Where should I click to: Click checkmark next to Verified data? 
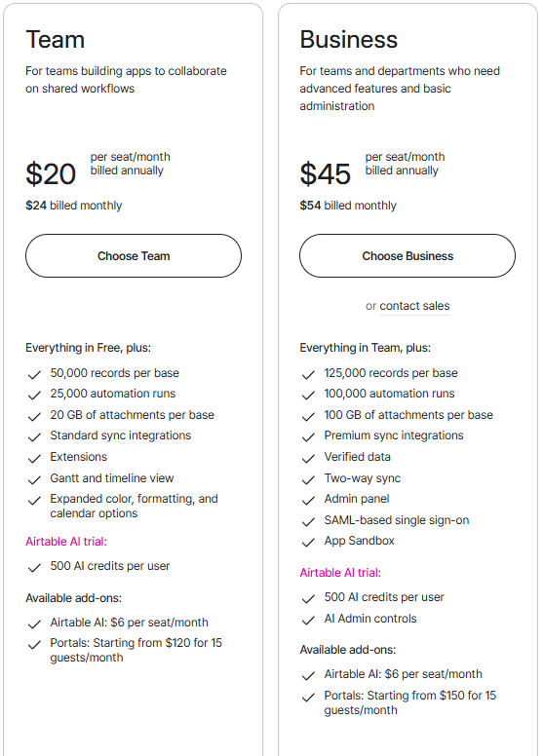click(x=308, y=459)
